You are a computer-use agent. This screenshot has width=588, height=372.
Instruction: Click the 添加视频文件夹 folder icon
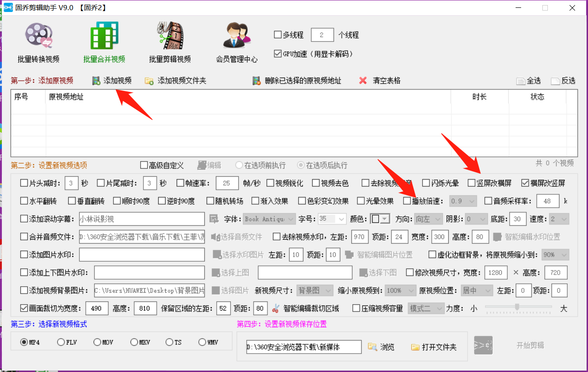(x=149, y=80)
